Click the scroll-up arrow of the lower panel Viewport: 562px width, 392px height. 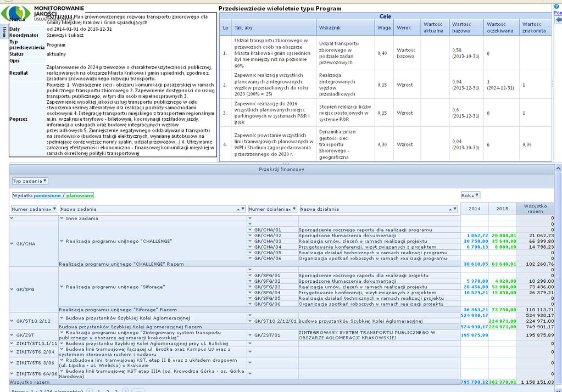tap(558, 168)
